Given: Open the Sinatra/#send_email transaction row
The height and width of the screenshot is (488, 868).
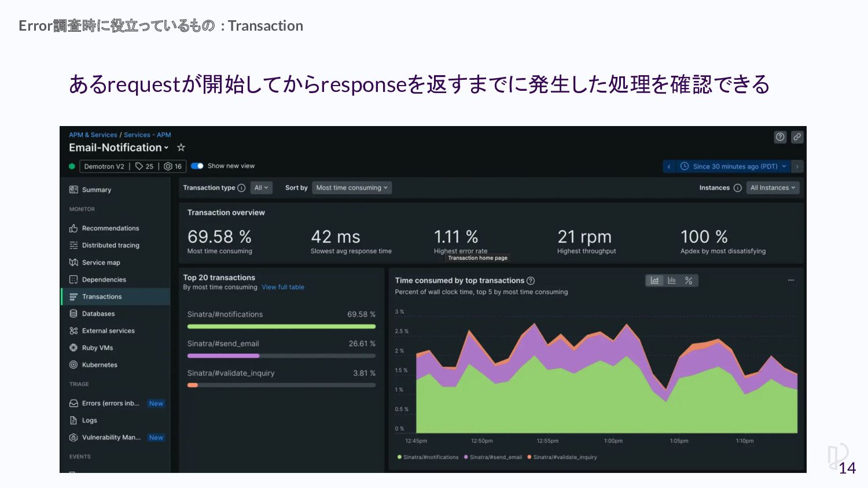Looking at the screenshot, I should click(x=281, y=349).
